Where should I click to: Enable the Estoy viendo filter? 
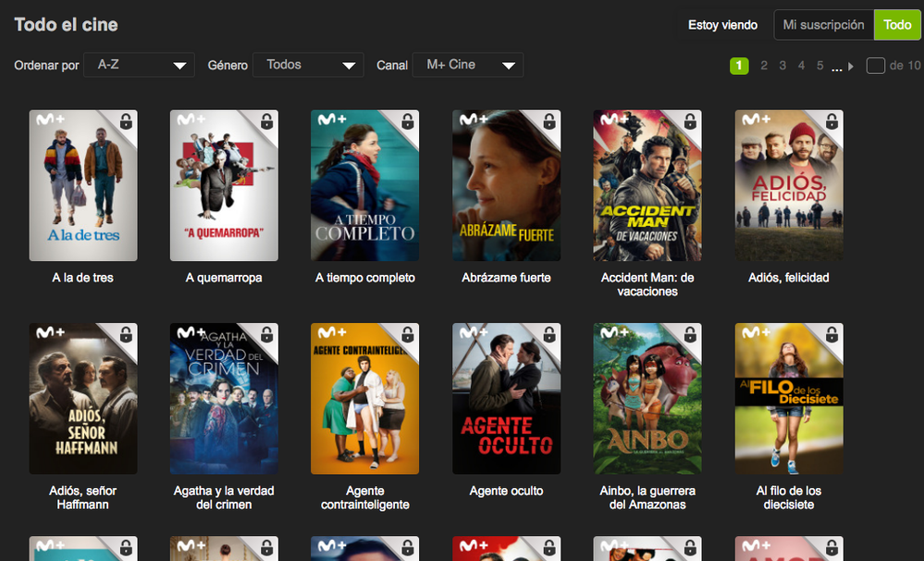click(x=722, y=25)
